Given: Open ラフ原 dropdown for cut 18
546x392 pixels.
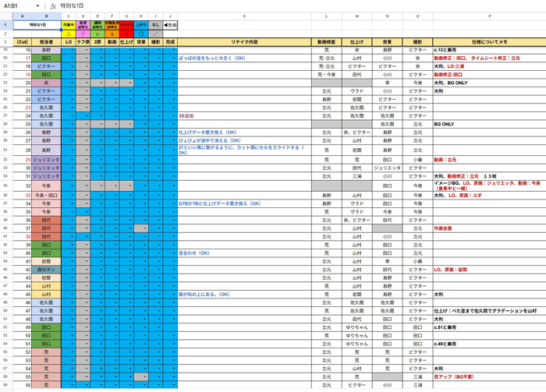Looking at the screenshot, I should pos(87,66).
